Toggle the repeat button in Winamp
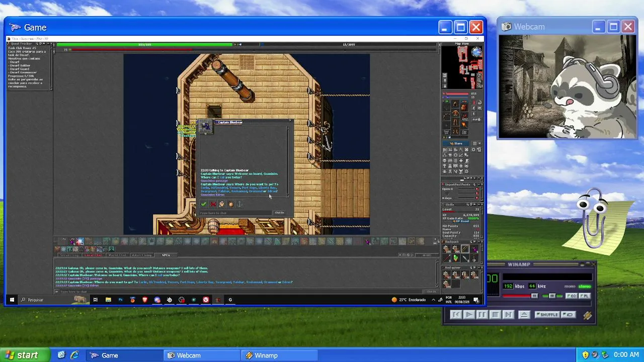Image resolution: width=644 pixels, height=362 pixels. click(569, 315)
